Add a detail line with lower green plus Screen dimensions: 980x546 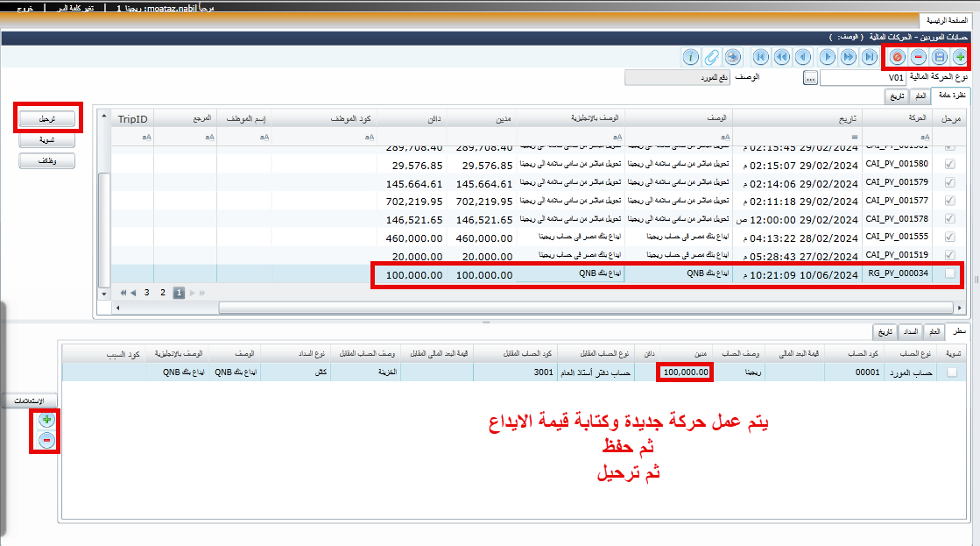coord(46,420)
